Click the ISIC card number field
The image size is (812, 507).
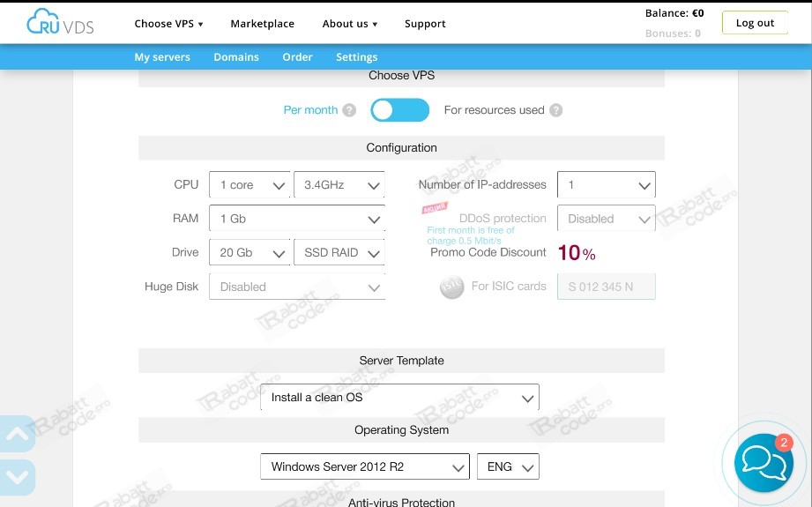tap(607, 287)
